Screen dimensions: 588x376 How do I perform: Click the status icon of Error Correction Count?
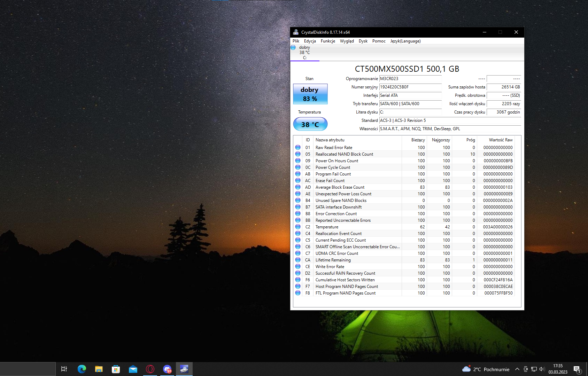[x=298, y=213]
